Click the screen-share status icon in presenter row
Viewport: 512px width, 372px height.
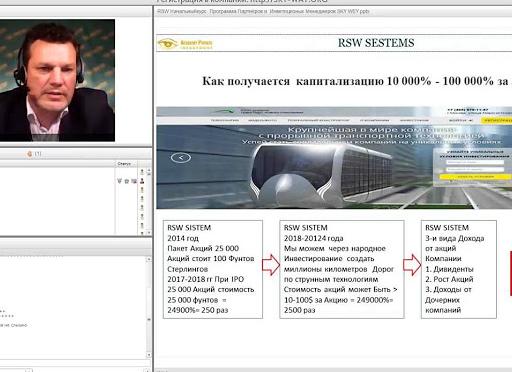tap(134, 181)
